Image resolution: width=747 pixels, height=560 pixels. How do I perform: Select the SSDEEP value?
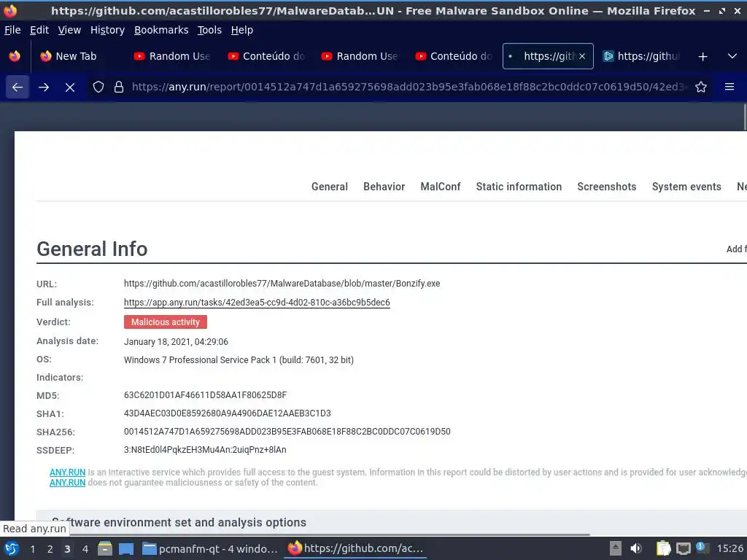(205, 450)
